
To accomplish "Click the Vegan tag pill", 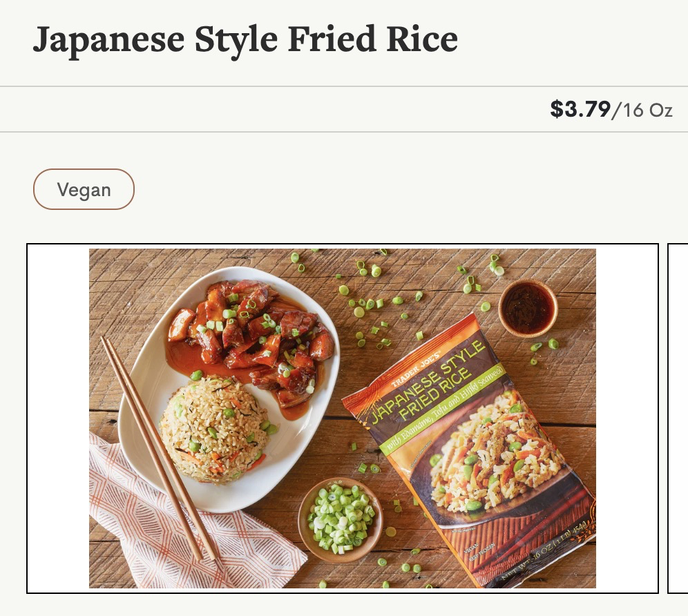I will click(84, 189).
